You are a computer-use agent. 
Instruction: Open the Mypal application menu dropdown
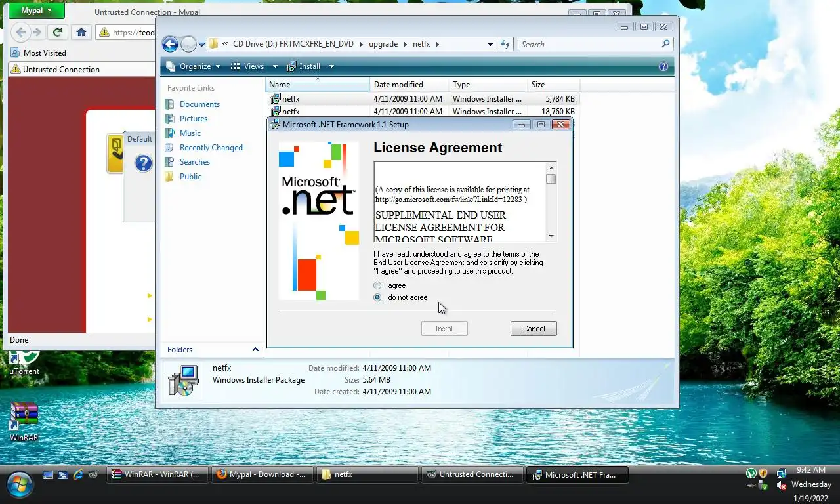coord(37,10)
